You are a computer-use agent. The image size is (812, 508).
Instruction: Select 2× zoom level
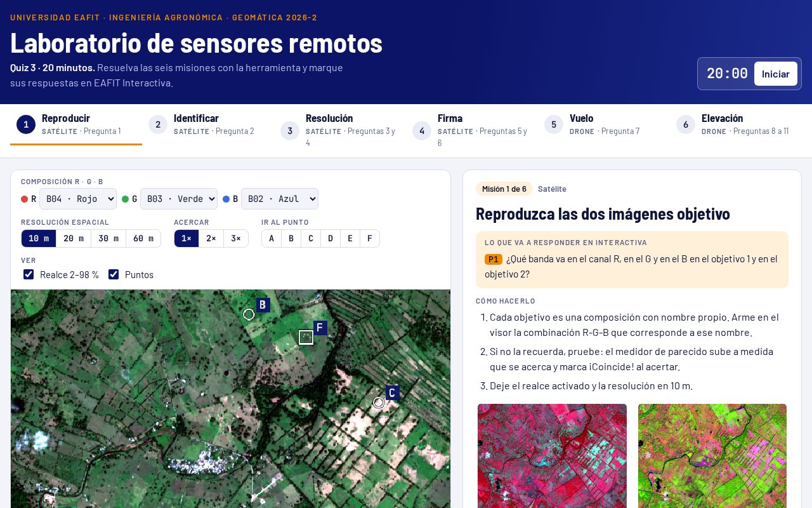(211, 238)
